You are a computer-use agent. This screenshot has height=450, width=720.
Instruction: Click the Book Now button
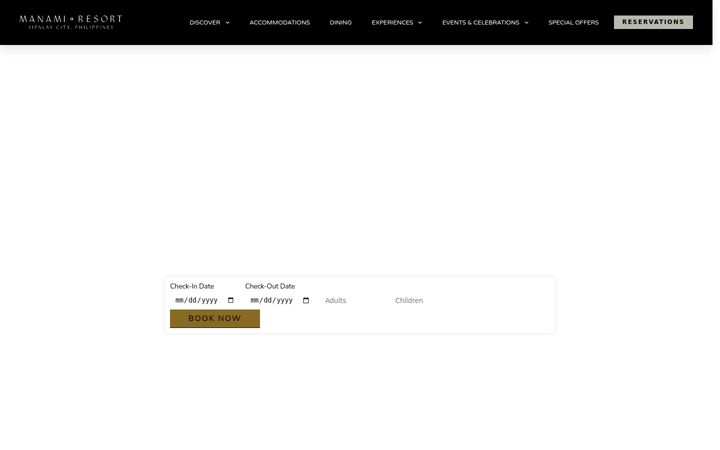point(215,319)
